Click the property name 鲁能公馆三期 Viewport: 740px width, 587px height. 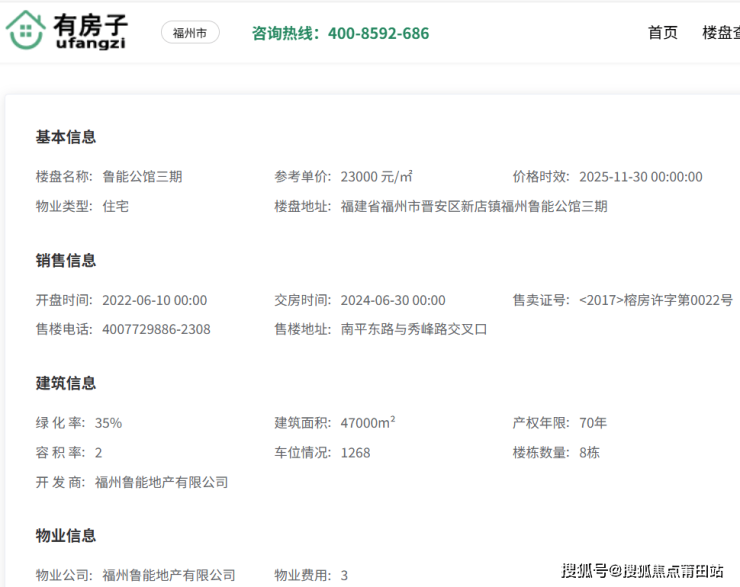(142, 177)
